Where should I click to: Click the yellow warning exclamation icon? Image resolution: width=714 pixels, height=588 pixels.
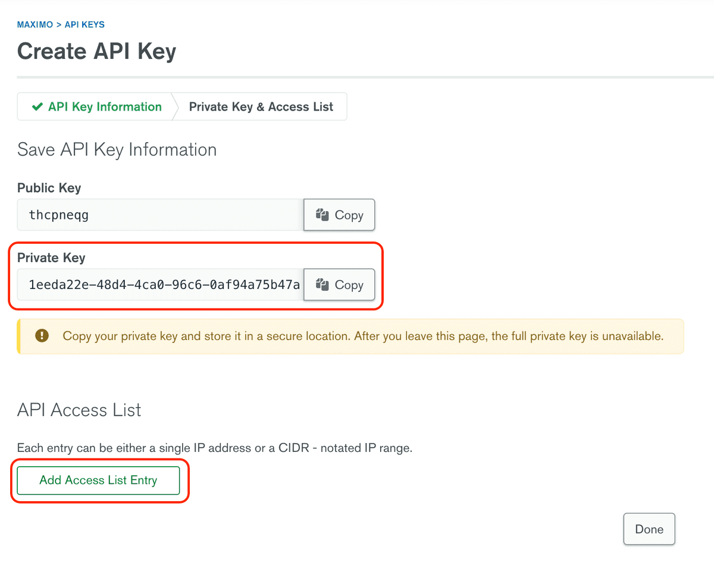[42, 336]
